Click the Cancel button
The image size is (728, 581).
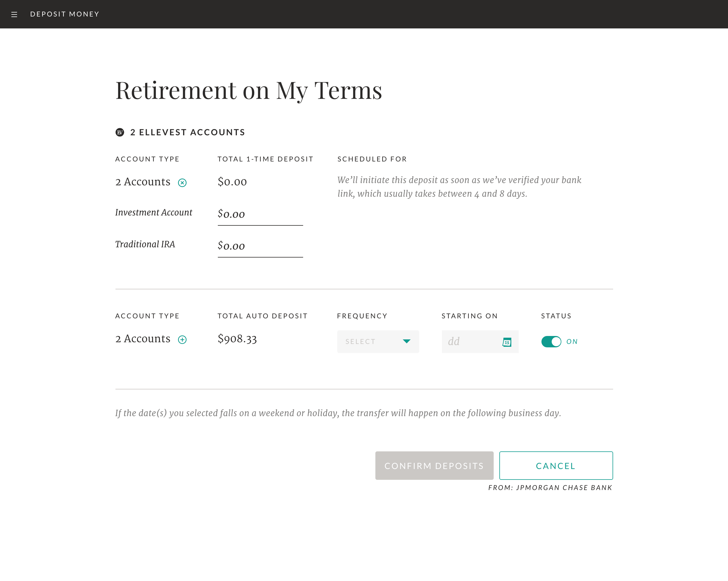[556, 466]
